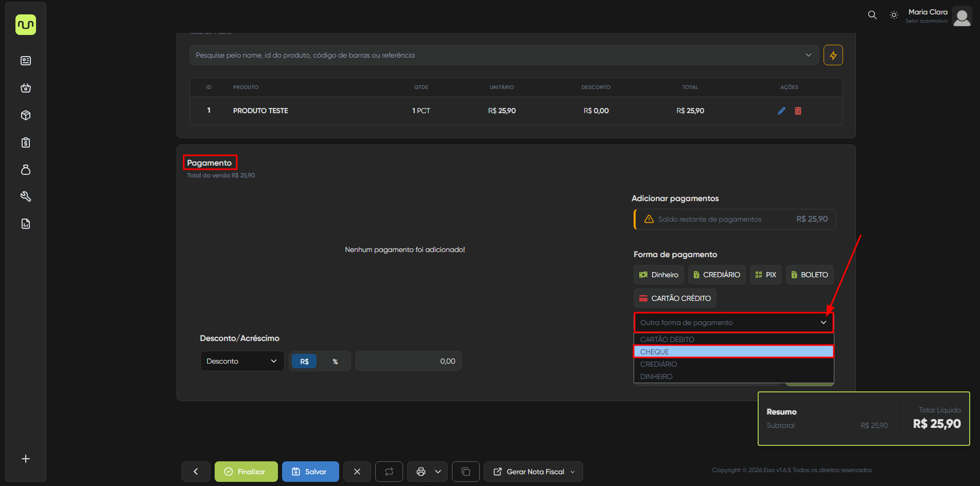Choose PIX payment method button

click(765, 275)
